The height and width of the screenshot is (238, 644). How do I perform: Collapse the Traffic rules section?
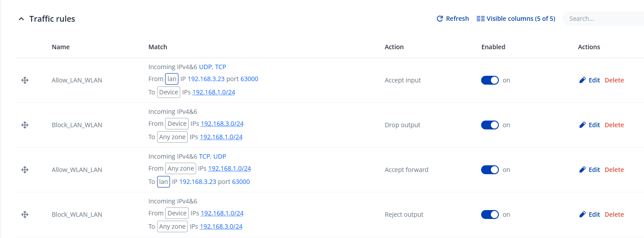pyautogui.click(x=21, y=19)
